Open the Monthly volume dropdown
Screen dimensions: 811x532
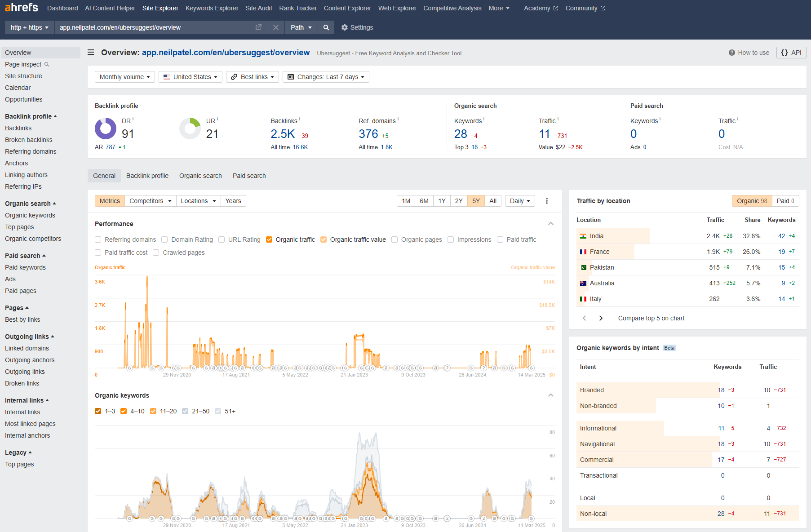(x=125, y=77)
